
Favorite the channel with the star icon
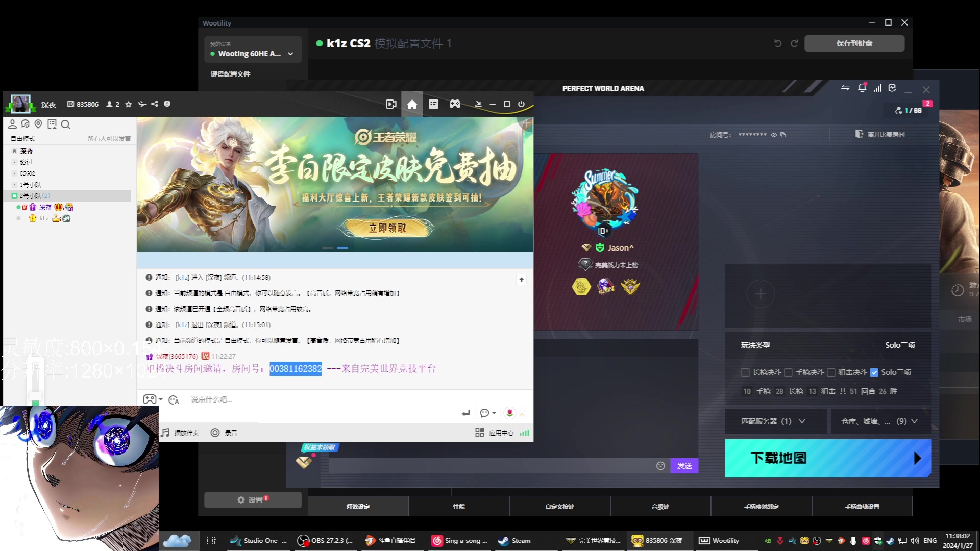click(129, 104)
